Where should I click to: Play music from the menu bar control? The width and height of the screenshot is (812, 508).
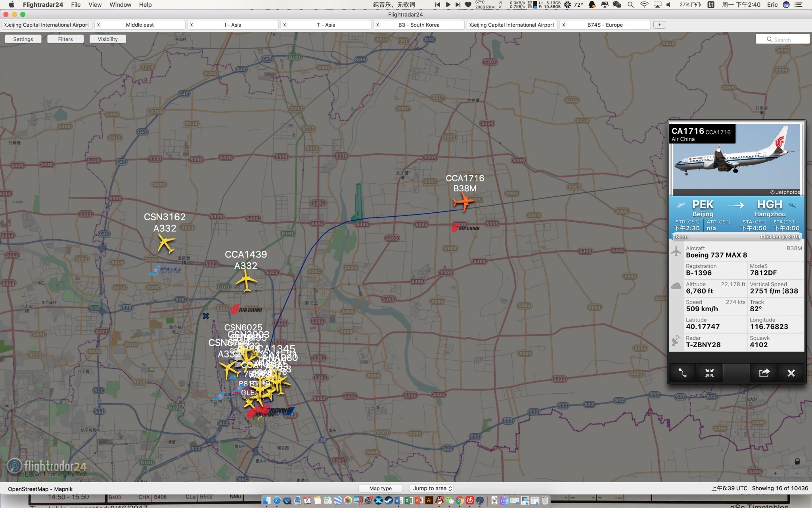pos(448,5)
